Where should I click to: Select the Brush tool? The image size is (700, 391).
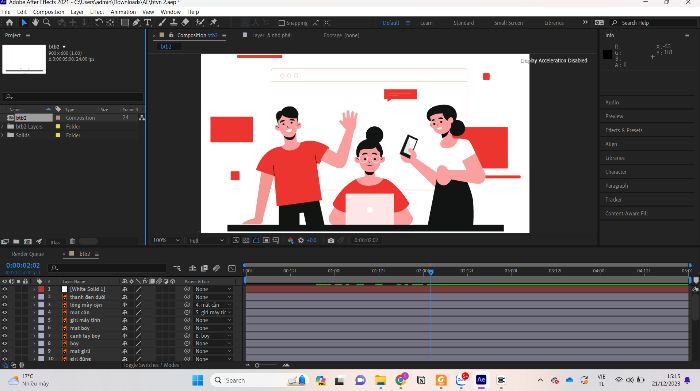pyautogui.click(x=162, y=22)
